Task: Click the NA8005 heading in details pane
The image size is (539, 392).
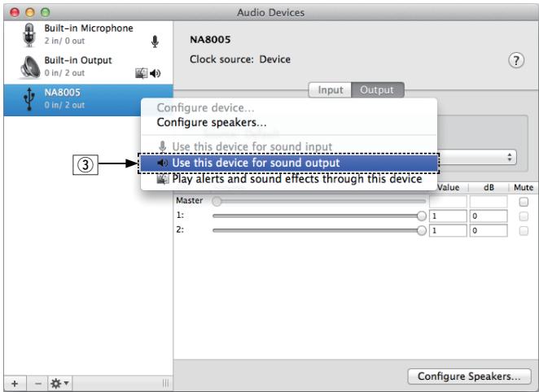Action: pyautogui.click(x=210, y=40)
